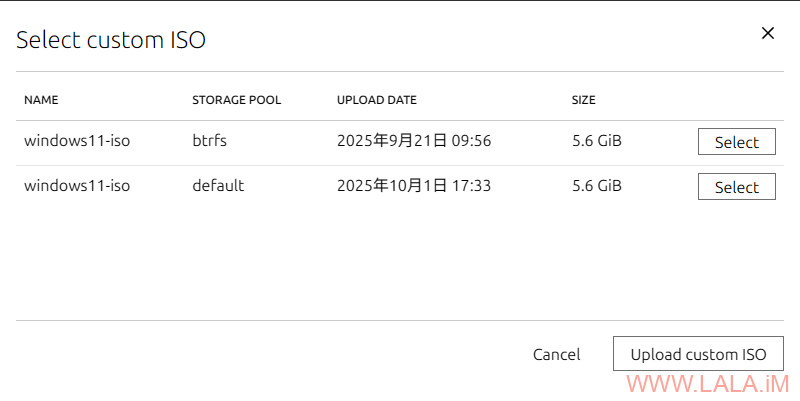This screenshot has height=401, width=800.
Task: Click the UPLOAD DATE column header
Action: coord(377,100)
